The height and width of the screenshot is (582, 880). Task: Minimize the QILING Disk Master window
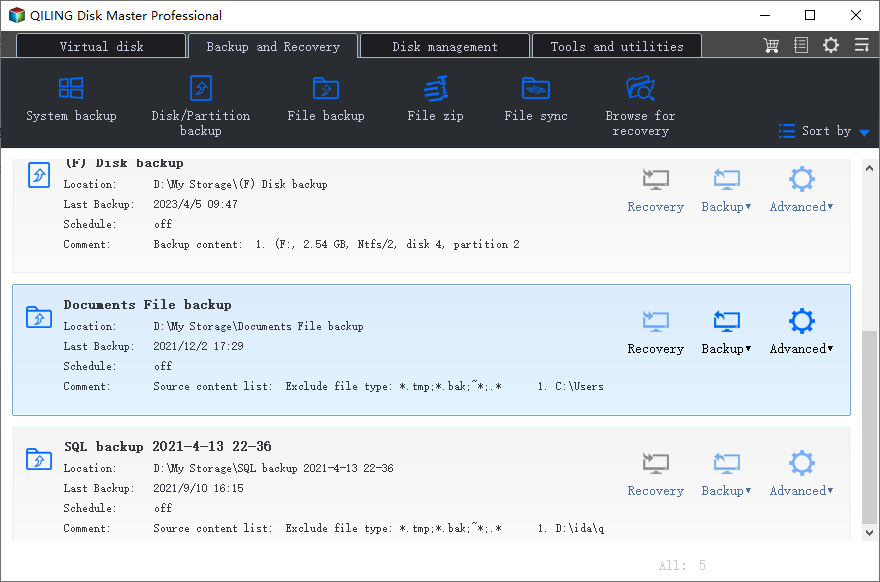pyautogui.click(x=765, y=15)
